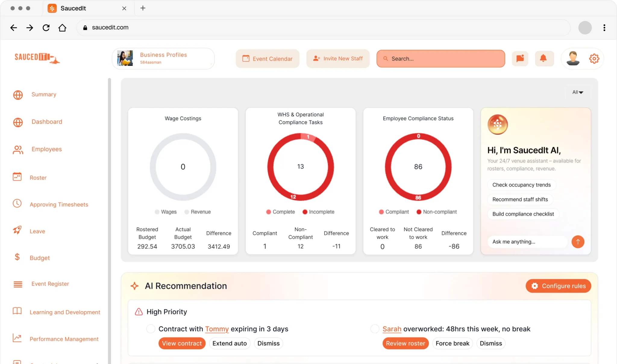The image size is (617, 364).
Task: Go back to the previous page
Action: [x=14, y=28]
